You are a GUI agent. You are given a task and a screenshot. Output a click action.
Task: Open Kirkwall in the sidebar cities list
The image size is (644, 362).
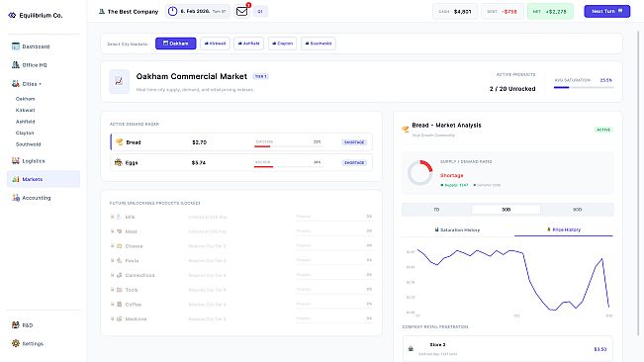point(25,110)
